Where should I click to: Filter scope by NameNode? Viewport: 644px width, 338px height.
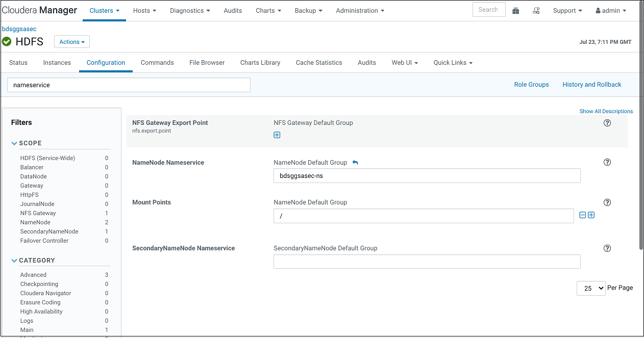35,222
